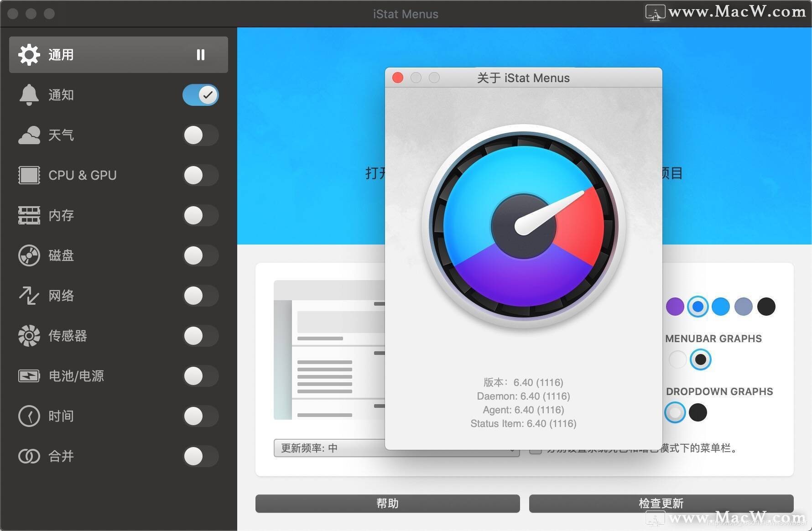This screenshot has height=531, width=812.
Task: Click the memory modules icon
Action: pos(29,215)
